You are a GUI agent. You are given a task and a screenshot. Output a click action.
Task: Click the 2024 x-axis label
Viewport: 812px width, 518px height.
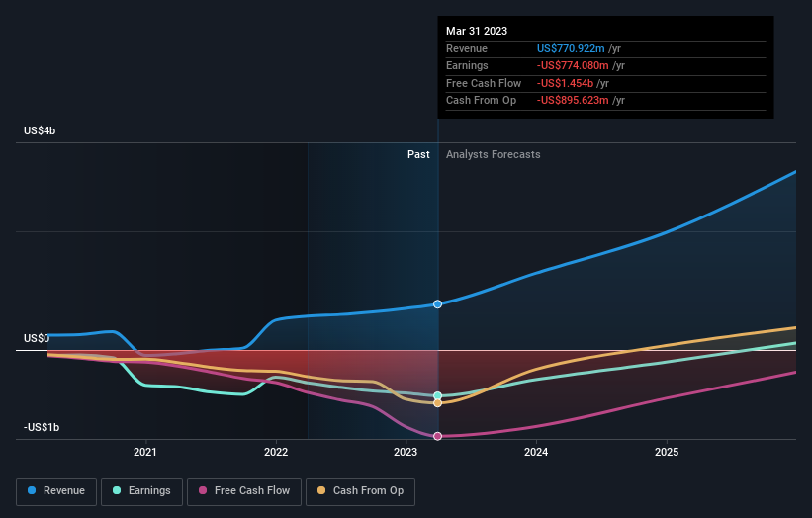click(535, 452)
